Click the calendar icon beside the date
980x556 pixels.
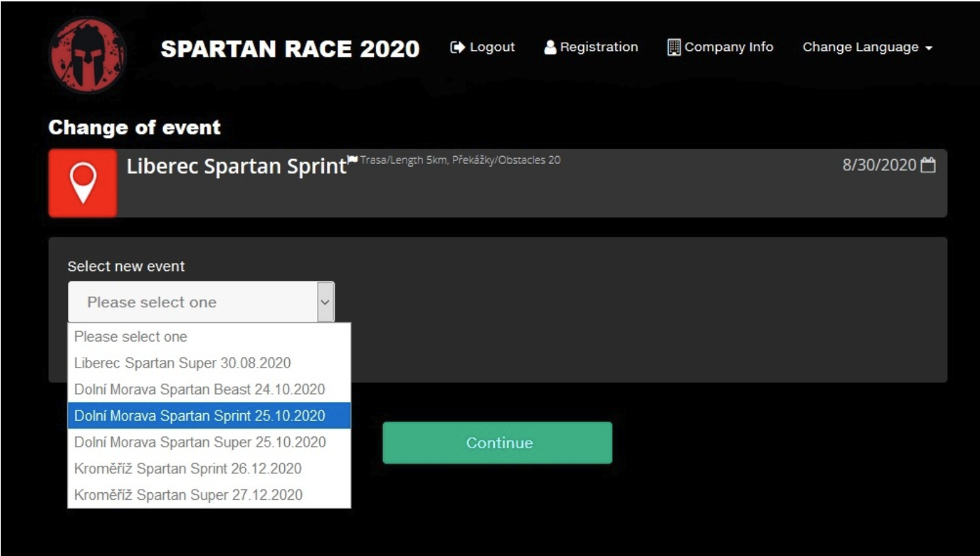tap(928, 165)
